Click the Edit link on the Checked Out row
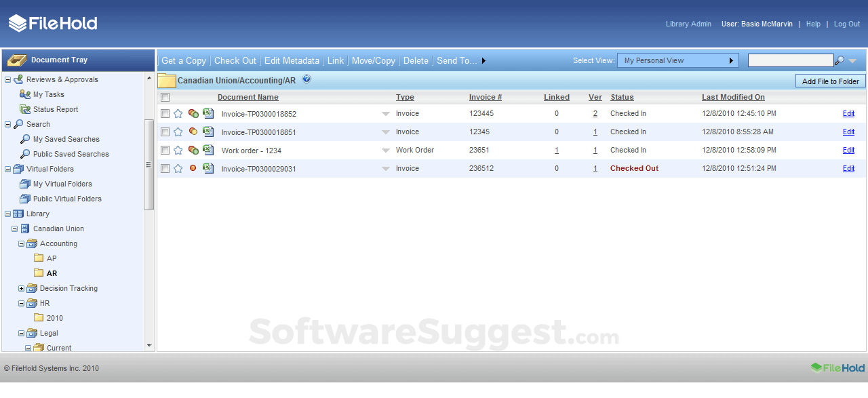 click(848, 168)
